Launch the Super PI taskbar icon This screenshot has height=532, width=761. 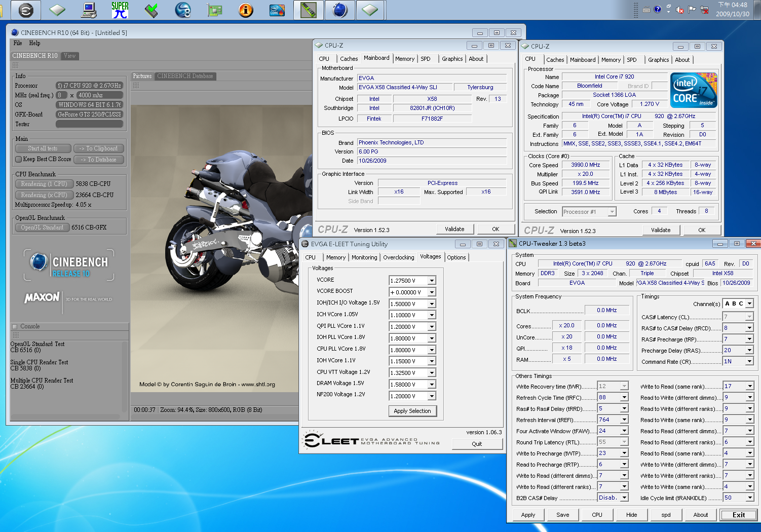click(x=120, y=10)
